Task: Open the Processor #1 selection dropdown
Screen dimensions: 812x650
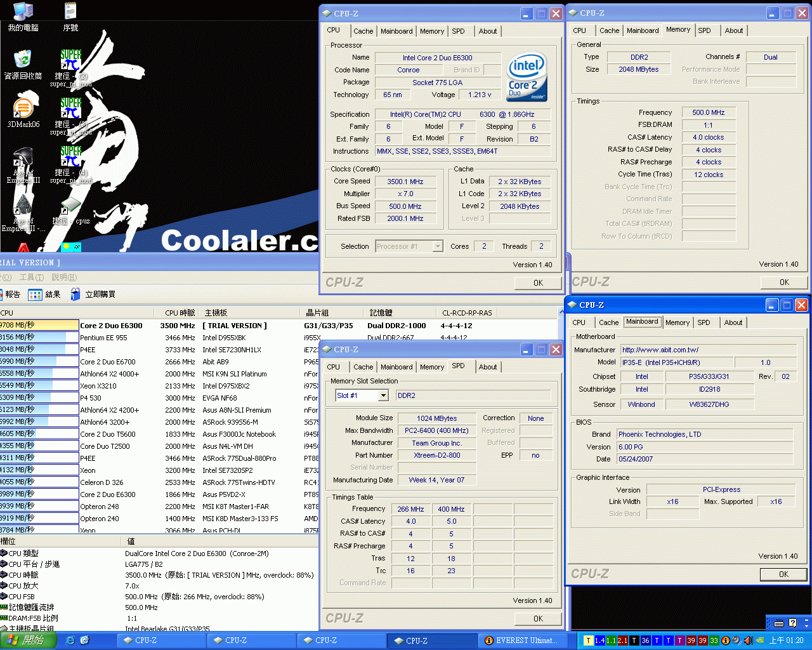Action: [x=438, y=246]
